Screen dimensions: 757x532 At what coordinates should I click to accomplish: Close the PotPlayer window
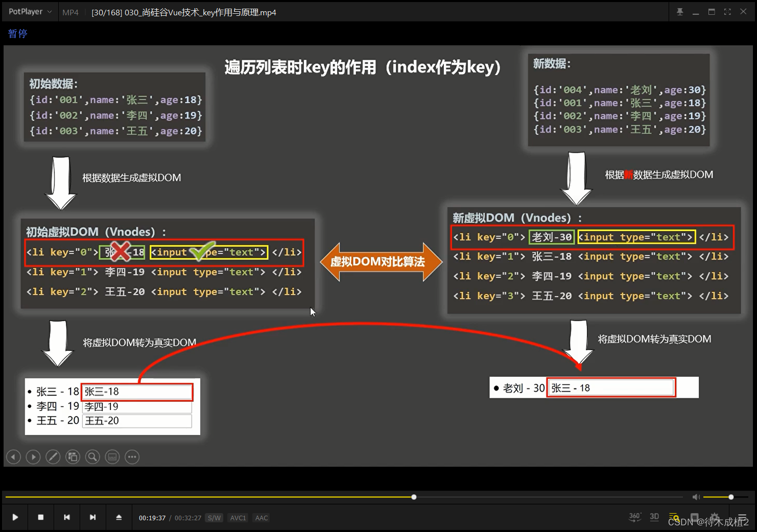[x=743, y=12]
